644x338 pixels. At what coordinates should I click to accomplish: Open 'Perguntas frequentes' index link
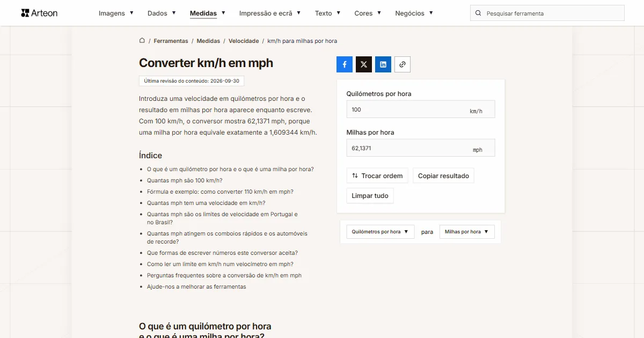(x=224, y=275)
